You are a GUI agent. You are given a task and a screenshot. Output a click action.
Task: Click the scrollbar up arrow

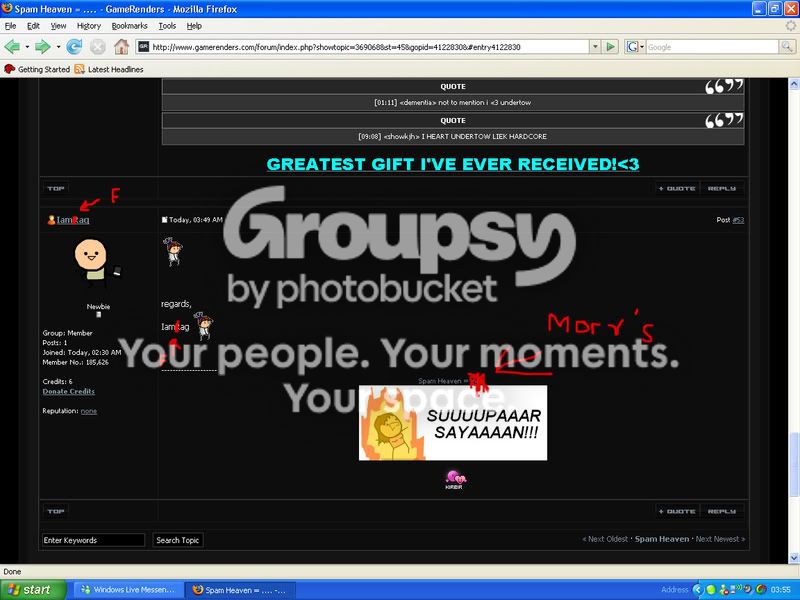[794, 85]
